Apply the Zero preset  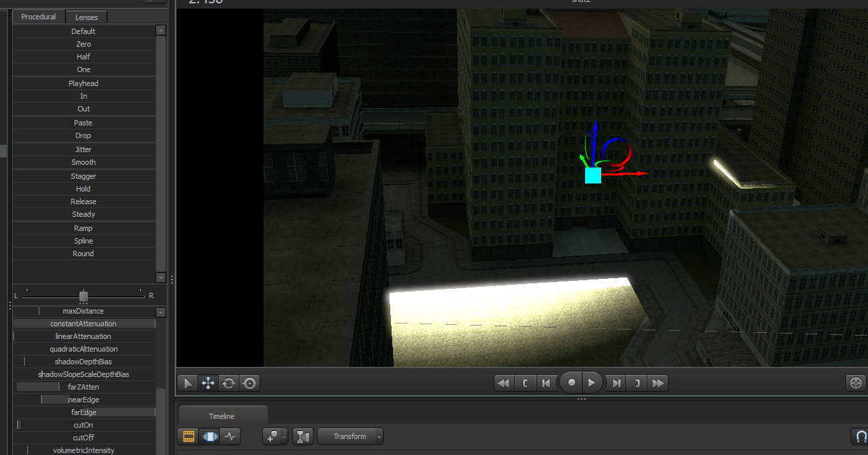point(83,44)
